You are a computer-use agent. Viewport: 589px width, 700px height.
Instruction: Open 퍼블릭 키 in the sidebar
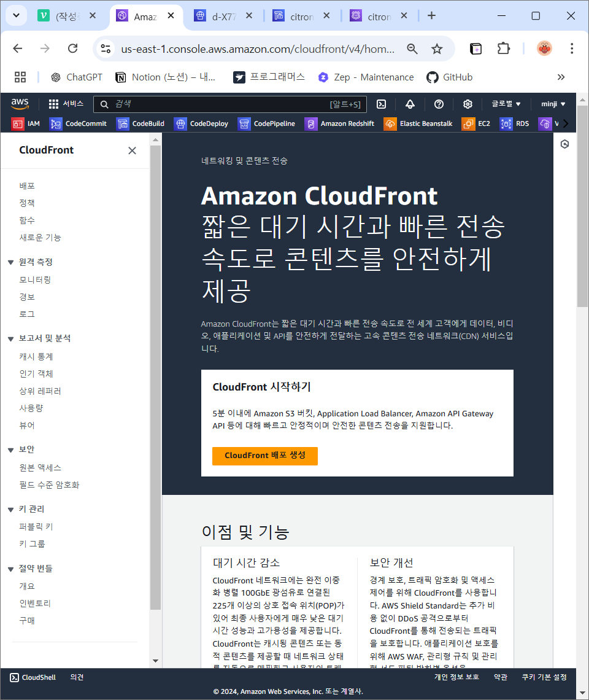[x=36, y=527]
